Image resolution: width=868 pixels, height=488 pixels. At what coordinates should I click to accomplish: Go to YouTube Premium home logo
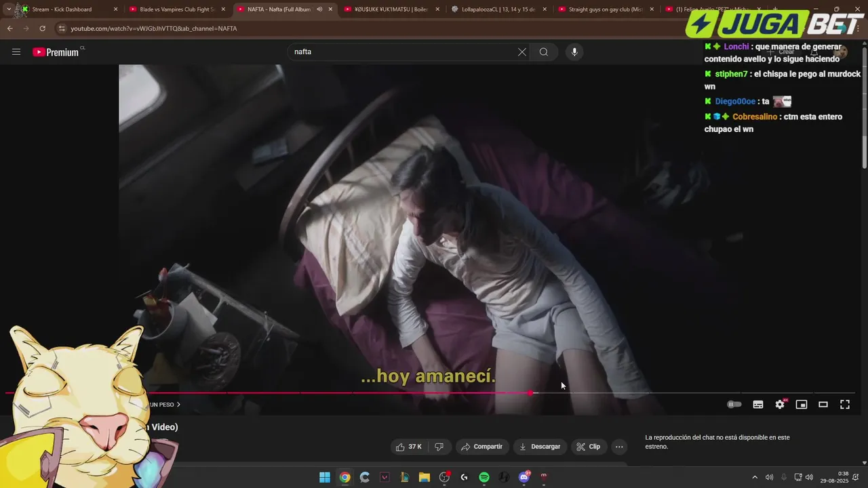click(x=56, y=52)
